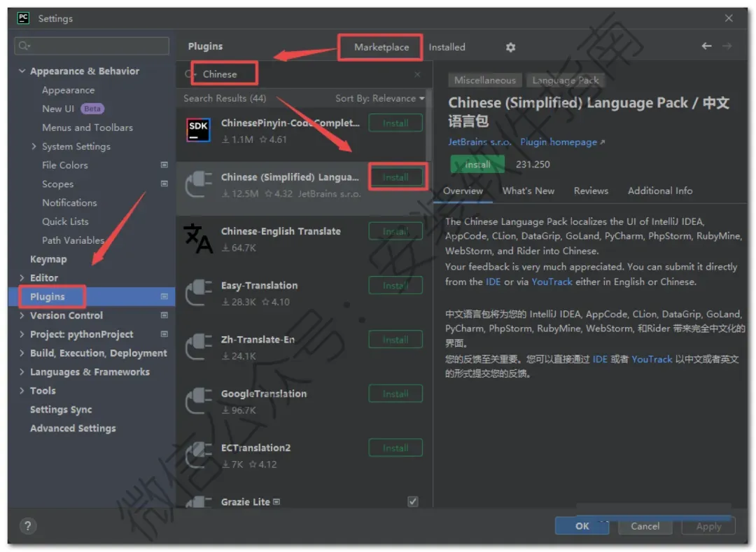Viewport: 756px width, 552px height.
Task: Expand the Version Control section
Action: 22,315
